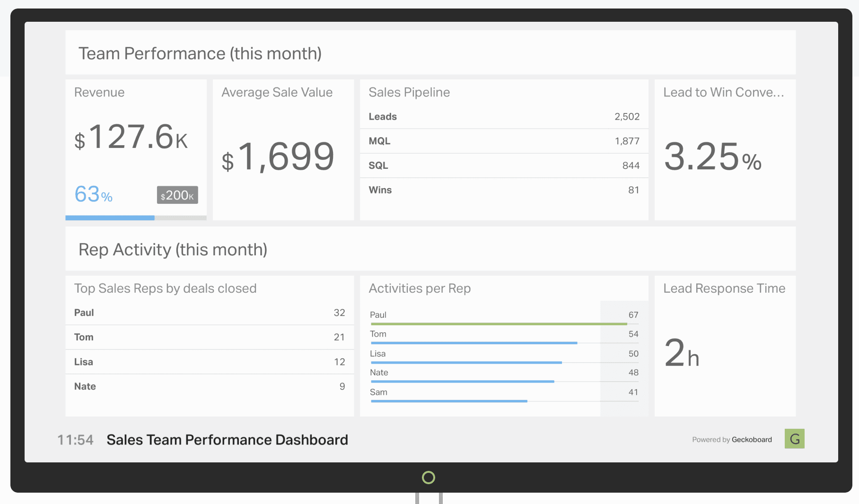Click the Geckoboard G logo icon
Image resolution: width=859 pixels, height=504 pixels.
click(x=794, y=439)
